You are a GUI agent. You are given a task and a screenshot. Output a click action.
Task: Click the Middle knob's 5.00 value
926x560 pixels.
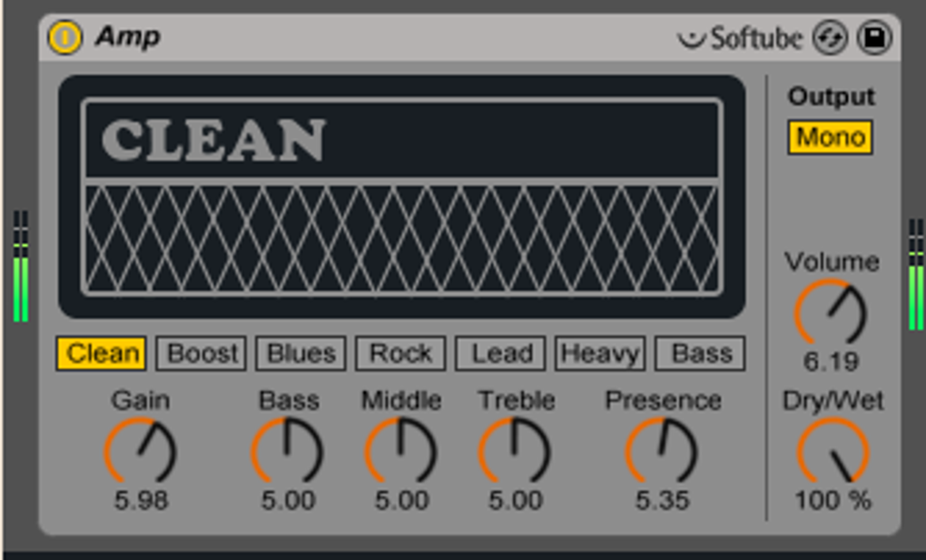point(401,501)
